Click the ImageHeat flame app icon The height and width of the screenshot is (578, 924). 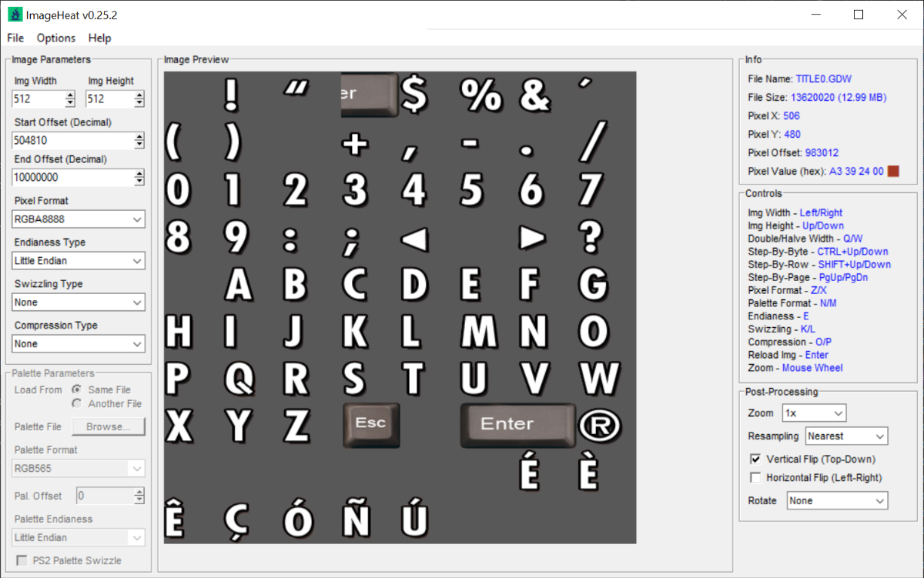point(15,15)
